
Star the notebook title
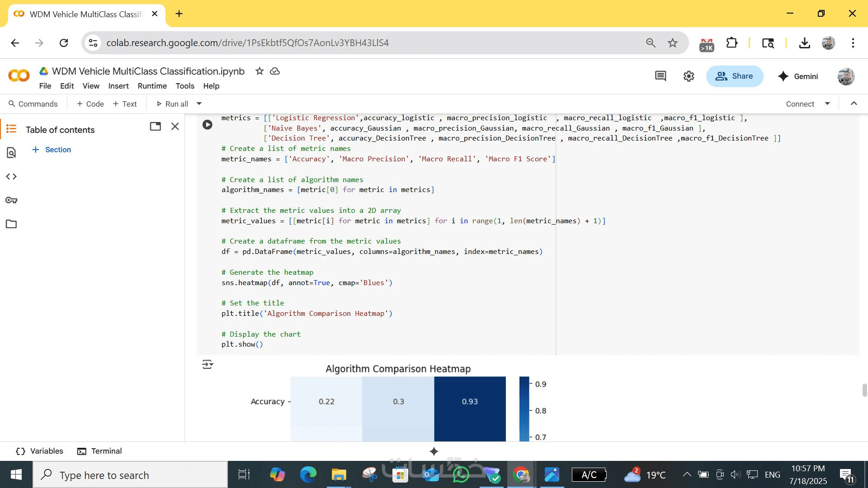[x=259, y=71]
